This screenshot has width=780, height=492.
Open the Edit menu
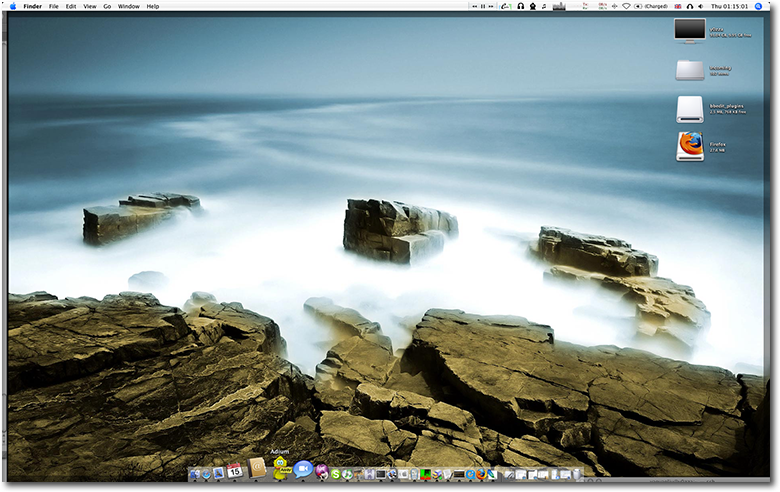pyautogui.click(x=71, y=6)
